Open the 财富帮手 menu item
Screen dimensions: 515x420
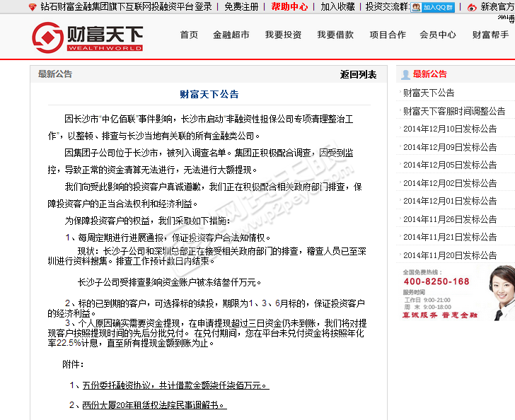coord(491,35)
